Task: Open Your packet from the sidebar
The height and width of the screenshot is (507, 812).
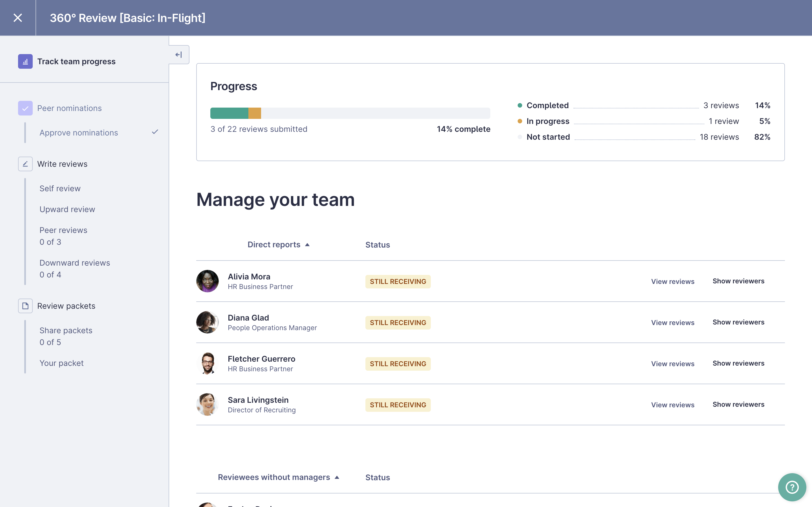Action: 61,363
